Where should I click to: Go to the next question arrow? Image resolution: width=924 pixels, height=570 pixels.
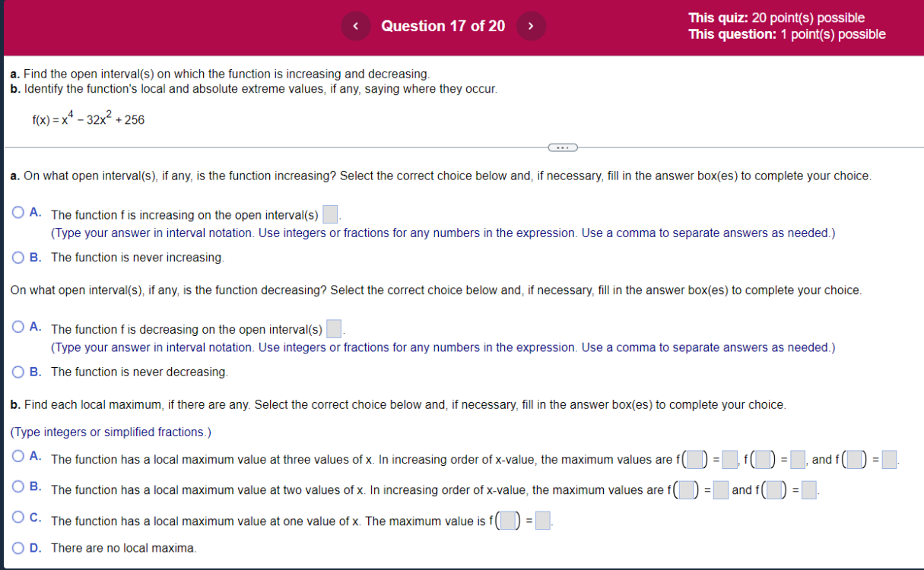pos(531,26)
